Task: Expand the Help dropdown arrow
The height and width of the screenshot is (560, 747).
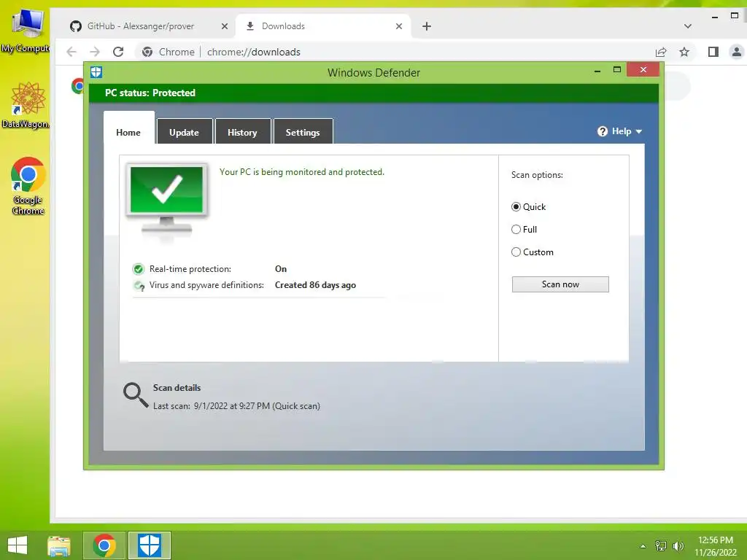Action: 639,131
